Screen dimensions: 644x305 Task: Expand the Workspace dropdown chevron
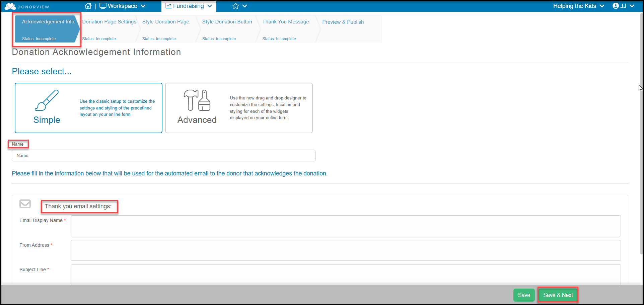pos(143,6)
